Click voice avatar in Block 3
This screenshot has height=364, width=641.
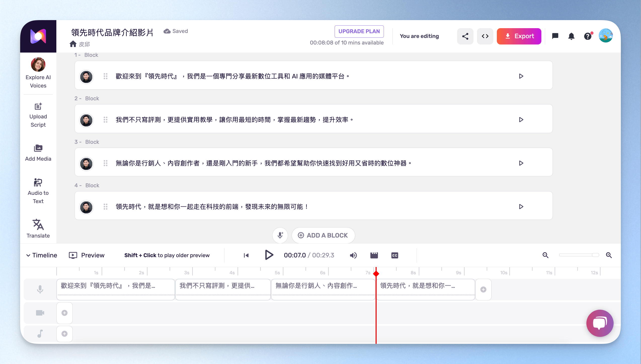(x=86, y=163)
